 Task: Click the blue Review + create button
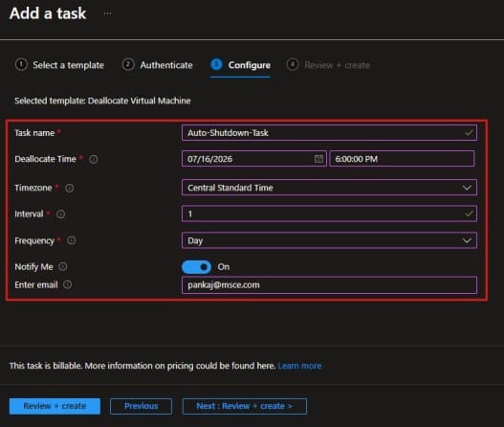click(x=55, y=406)
